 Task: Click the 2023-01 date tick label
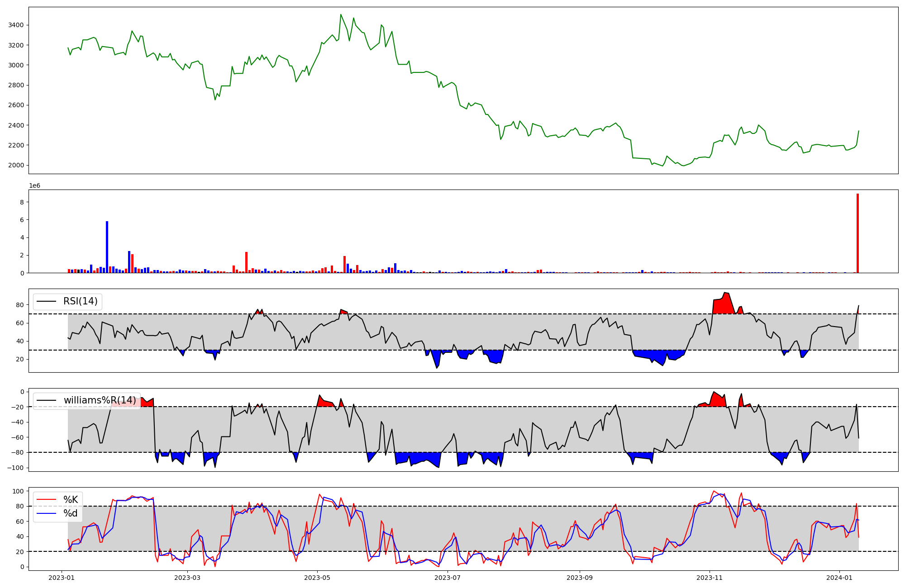tap(62, 578)
